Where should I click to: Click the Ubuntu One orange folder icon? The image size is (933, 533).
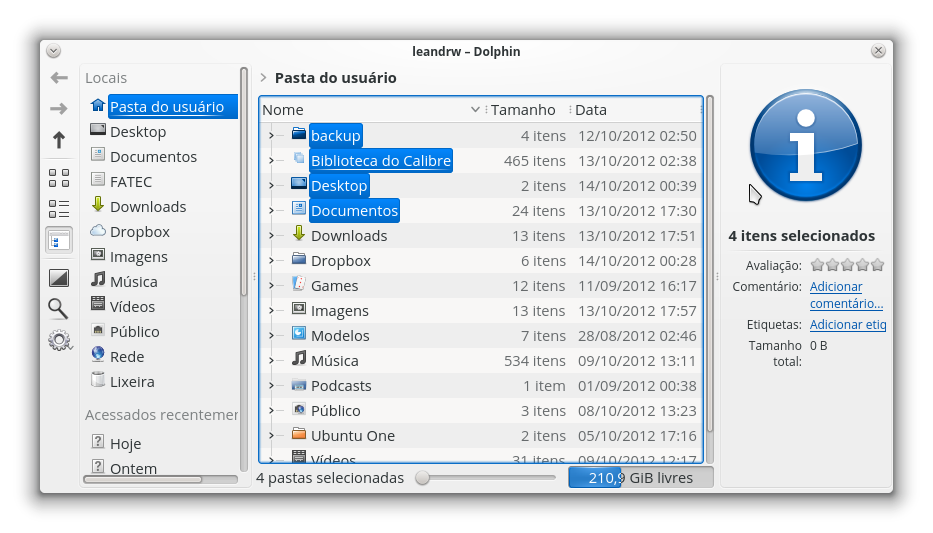point(299,434)
